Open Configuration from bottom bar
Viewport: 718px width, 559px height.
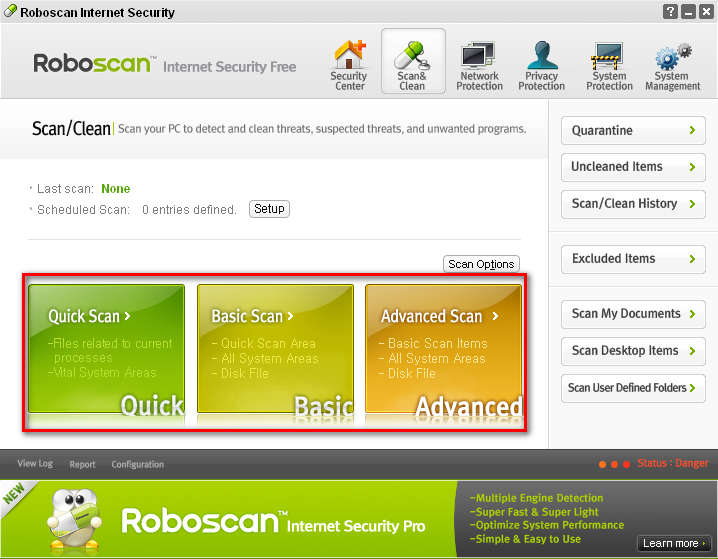click(137, 464)
